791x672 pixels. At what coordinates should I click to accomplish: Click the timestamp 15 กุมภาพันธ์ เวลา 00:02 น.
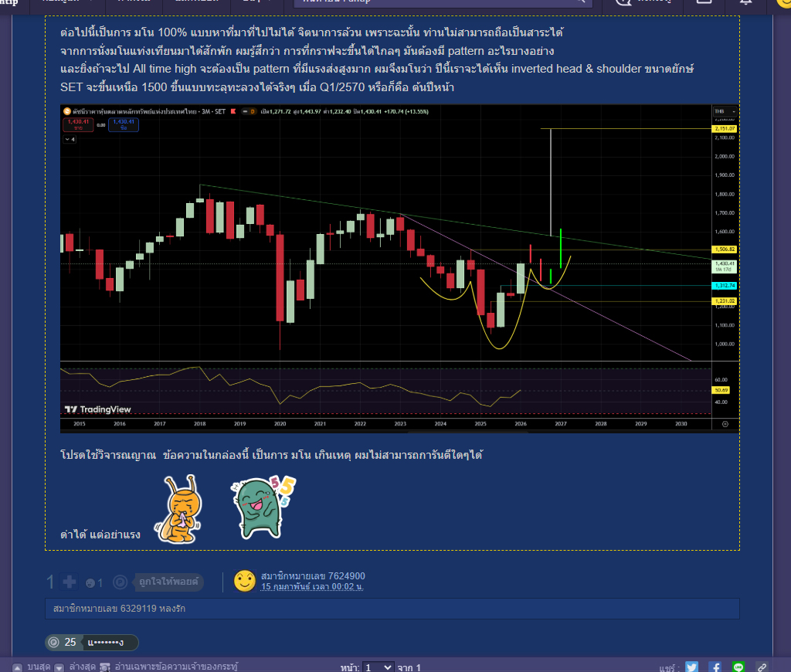click(x=312, y=587)
